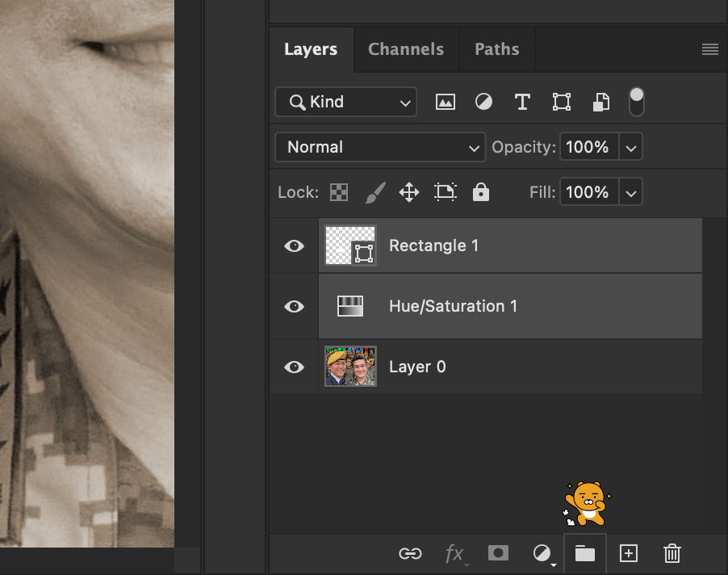Viewport: 728px width, 575px height.
Task: Filter for shape layers icon
Action: [561, 102]
